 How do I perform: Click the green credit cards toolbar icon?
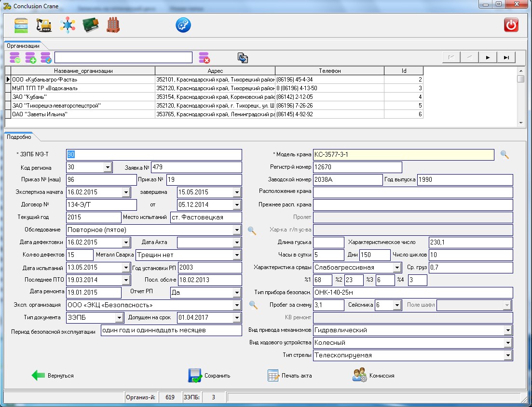(90, 25)
